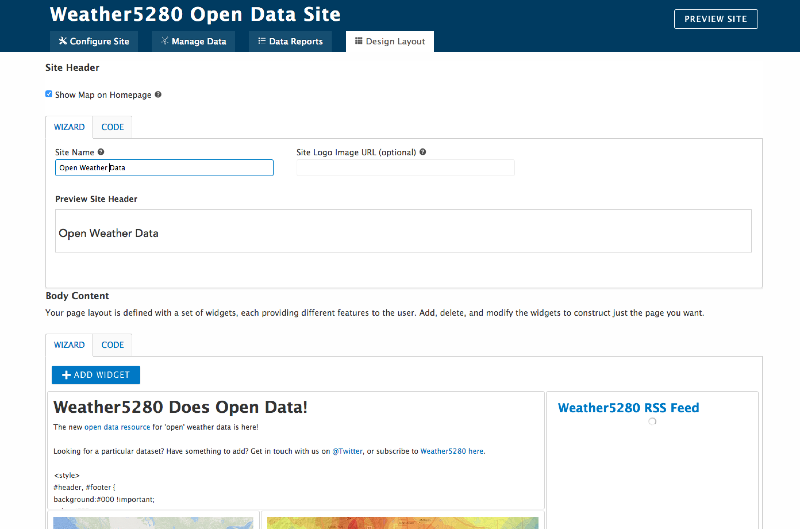
Task: Click the Site Name input field
Action: click(x=164, y=168)
